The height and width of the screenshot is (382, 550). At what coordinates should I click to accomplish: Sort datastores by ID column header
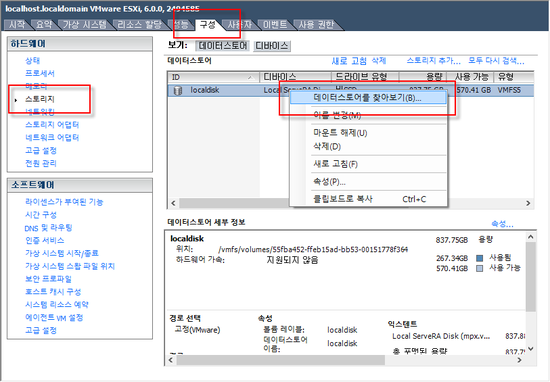213,77
